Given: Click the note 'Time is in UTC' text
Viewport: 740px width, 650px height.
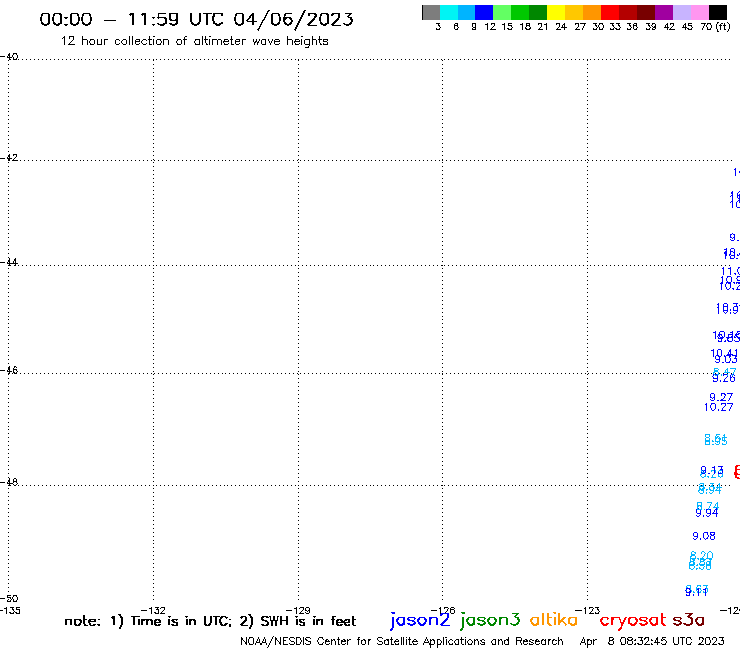Looking at the screenshot, I should coord(181,621).
